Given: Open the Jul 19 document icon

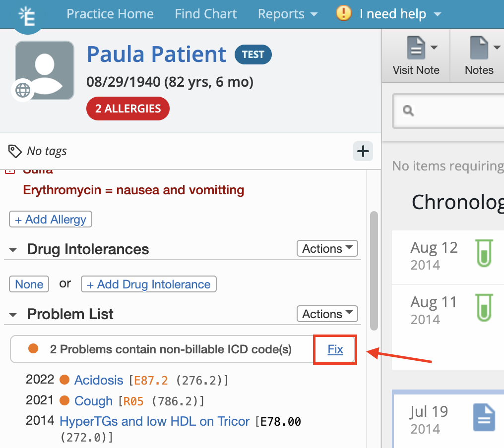Looking at the screenshot, I should coord(484,417).
